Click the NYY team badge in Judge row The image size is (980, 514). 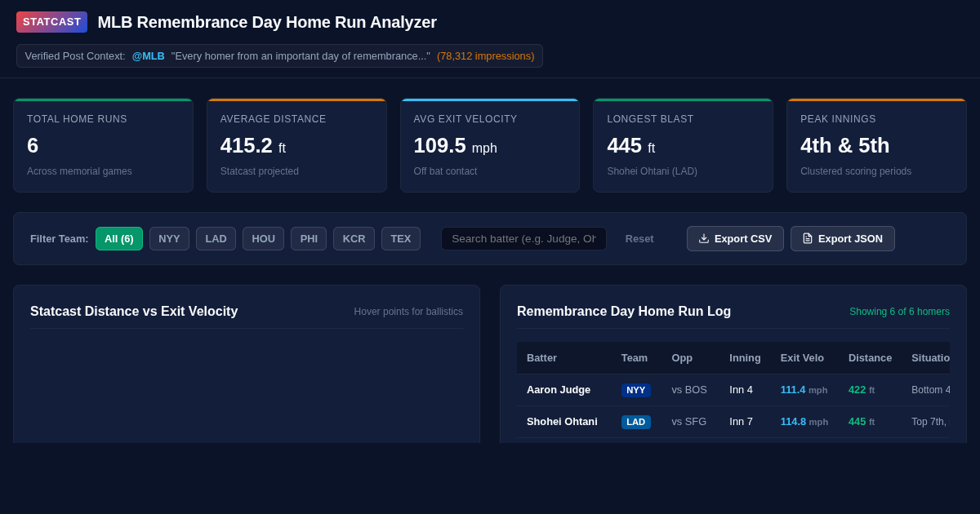pos(636,390)
